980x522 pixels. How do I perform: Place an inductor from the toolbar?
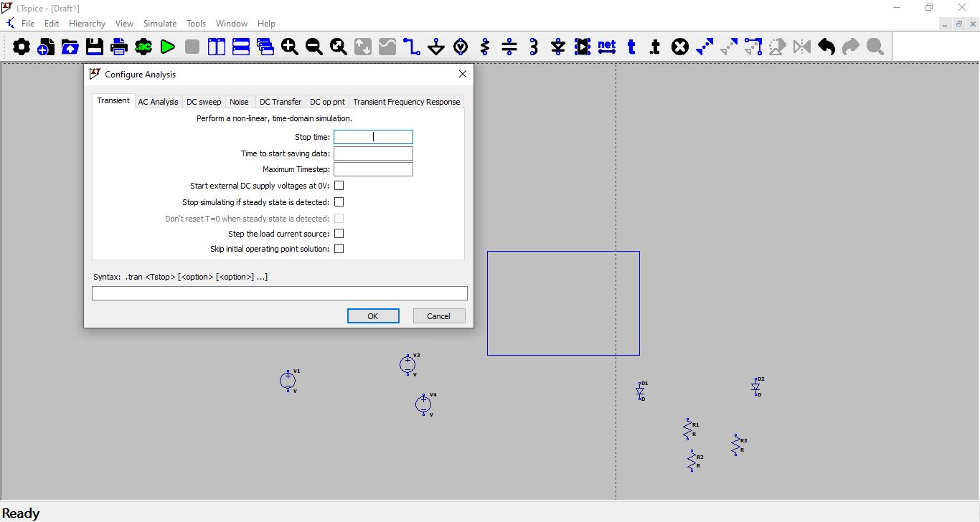tap(534, 47)
